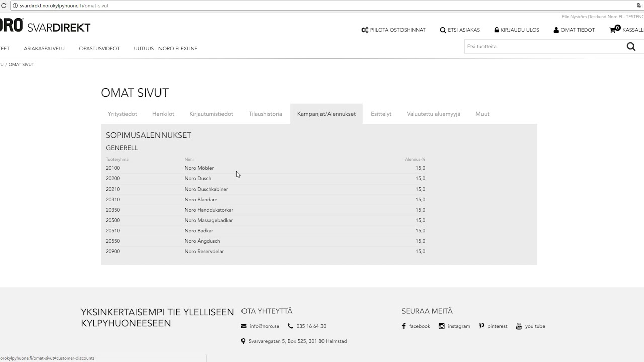Open Etsi asiakas link
This screenshot has width=644, height=362.
tap(460, 30)
